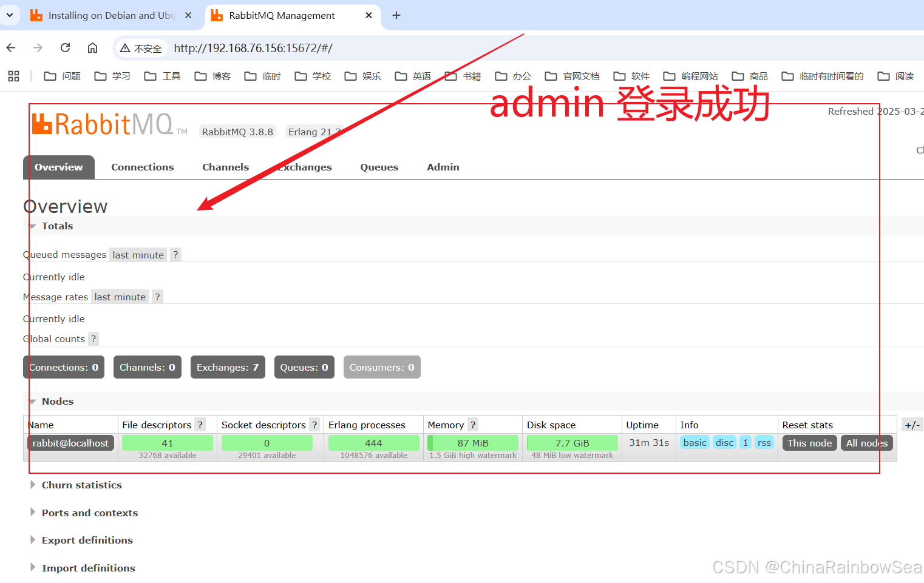Image resolution: width=924 pixels, height=583 pixels.
Task: Open the 临时 bookmark folder
Action: click(262, 76)
